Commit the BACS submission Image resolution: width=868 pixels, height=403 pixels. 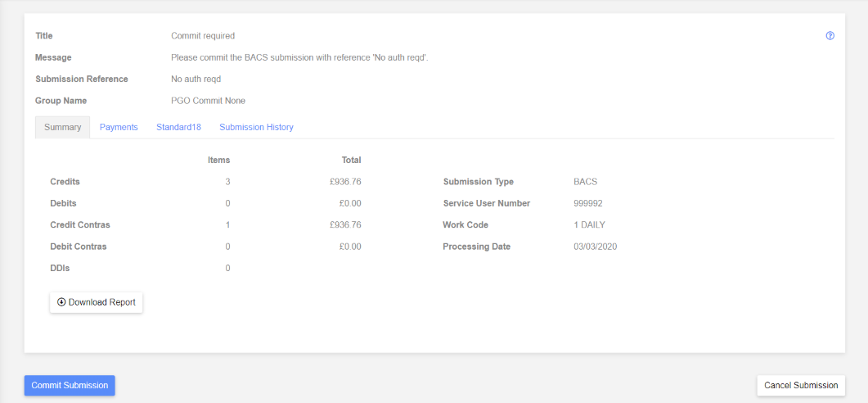[70, 385]
